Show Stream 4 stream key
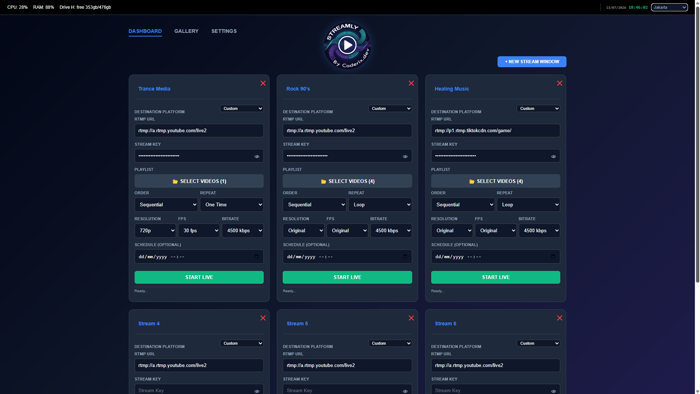Image resolution: width=700 pixels, height=394 pixels. [257, 391]
